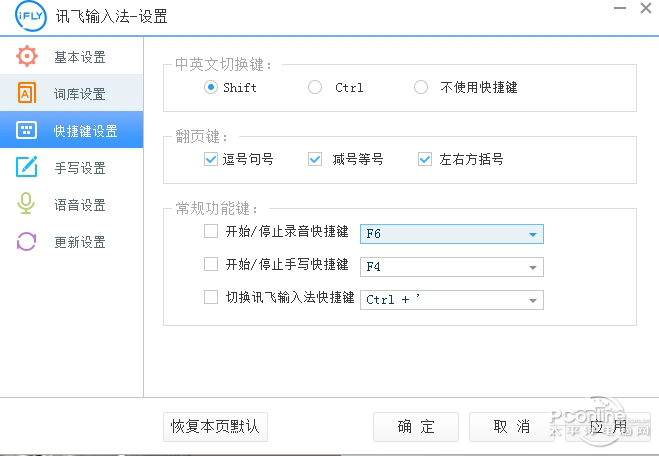659x456 pixels.
Task: Open the Ctrl + ' switch hotkey dropdown
Action: click(533, 300)
